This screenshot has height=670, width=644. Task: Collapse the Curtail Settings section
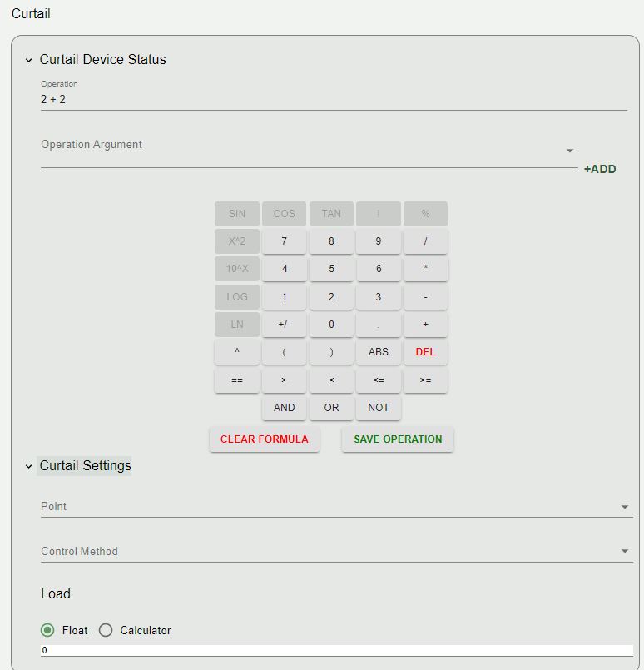point(28,466)
